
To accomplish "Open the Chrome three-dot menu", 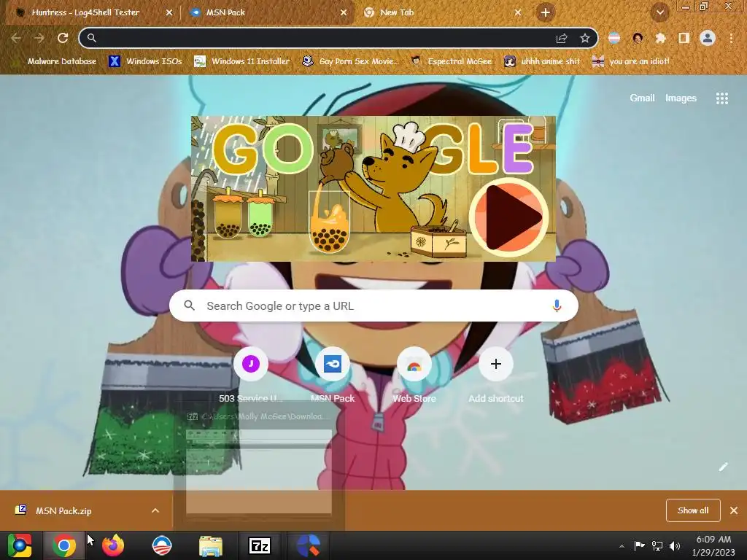I will (x=731, y=38).
